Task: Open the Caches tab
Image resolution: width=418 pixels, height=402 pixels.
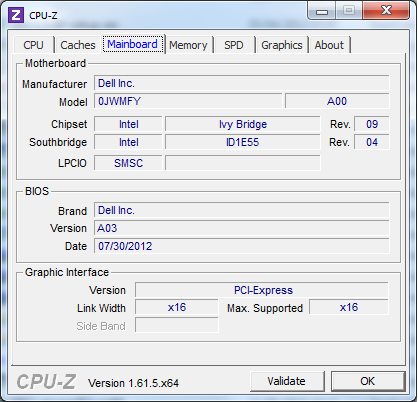Action: pyautogui.click(x=78, y=45)
